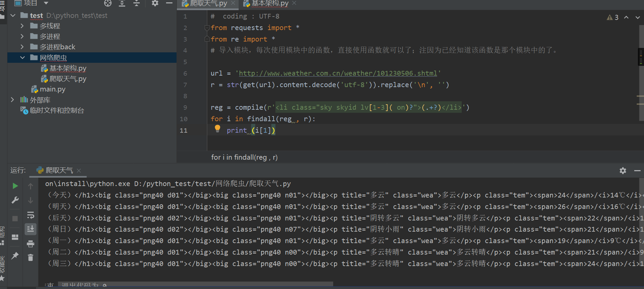Open the Project view dropdown arrow
The width and height of the screenshot is (644, 289).
(46, 3)
